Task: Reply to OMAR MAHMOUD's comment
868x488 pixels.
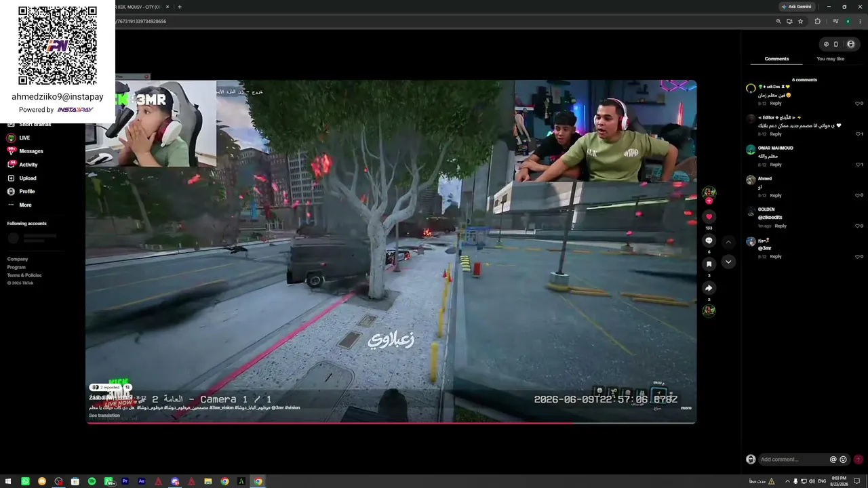Action: click(x=776, y=165)
